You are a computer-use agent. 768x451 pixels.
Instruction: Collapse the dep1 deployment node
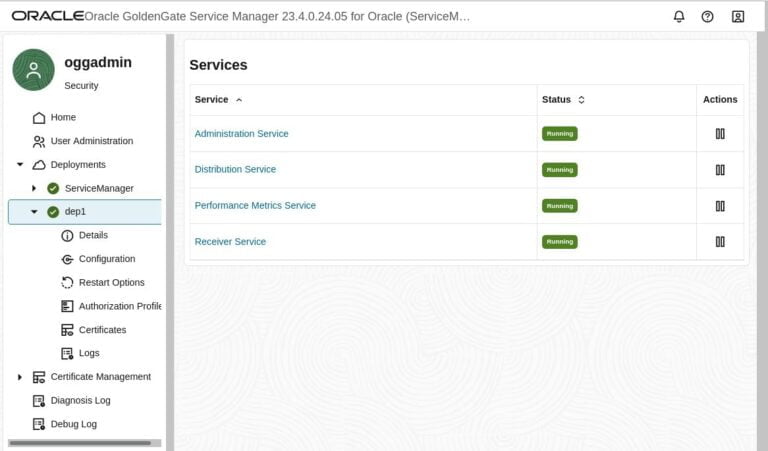34,212
